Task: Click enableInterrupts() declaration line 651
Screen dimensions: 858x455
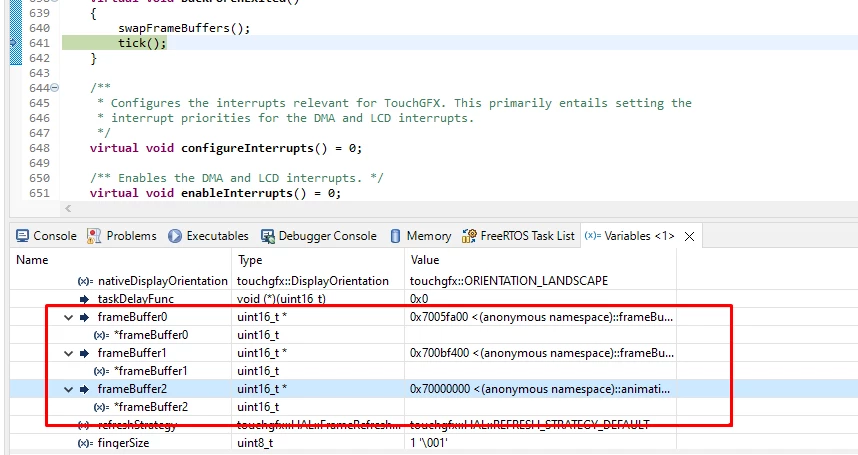Action: [215, 193]
